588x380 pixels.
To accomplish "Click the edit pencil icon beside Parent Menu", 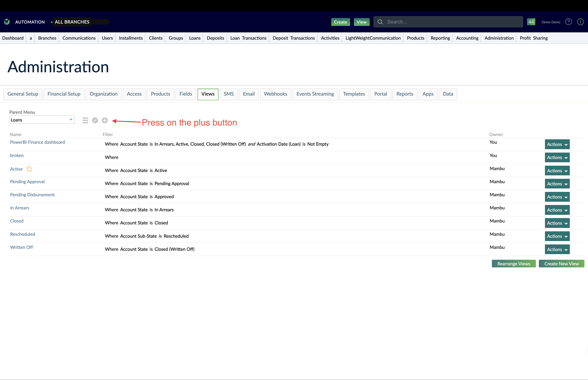I will pos(95,120).
